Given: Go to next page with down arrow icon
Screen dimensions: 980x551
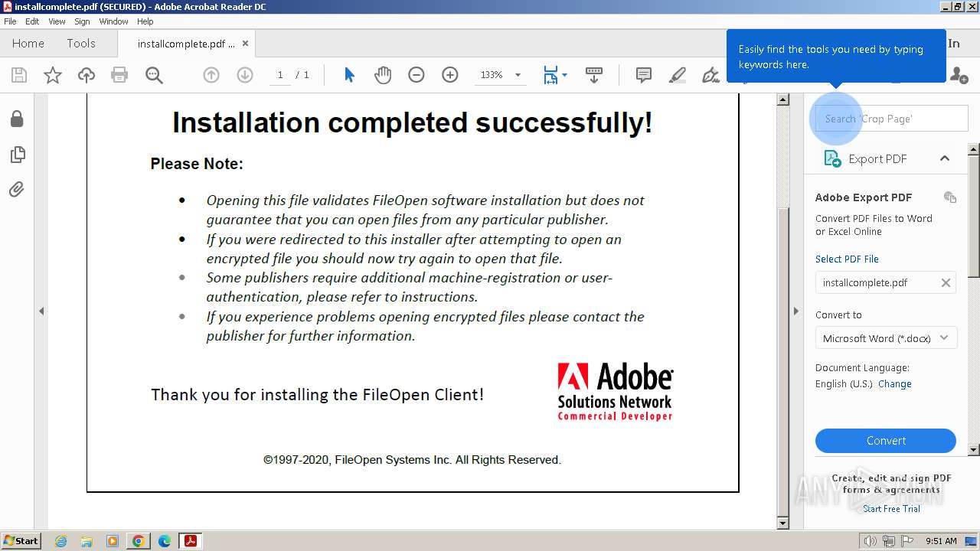Looking at the screenshot, I should 245,75.
